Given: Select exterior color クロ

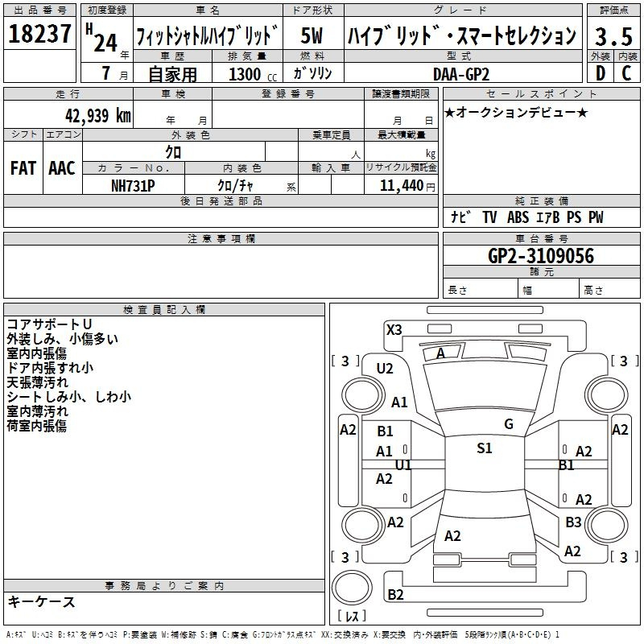Looking at the screenshot, I should coord(173,152).
